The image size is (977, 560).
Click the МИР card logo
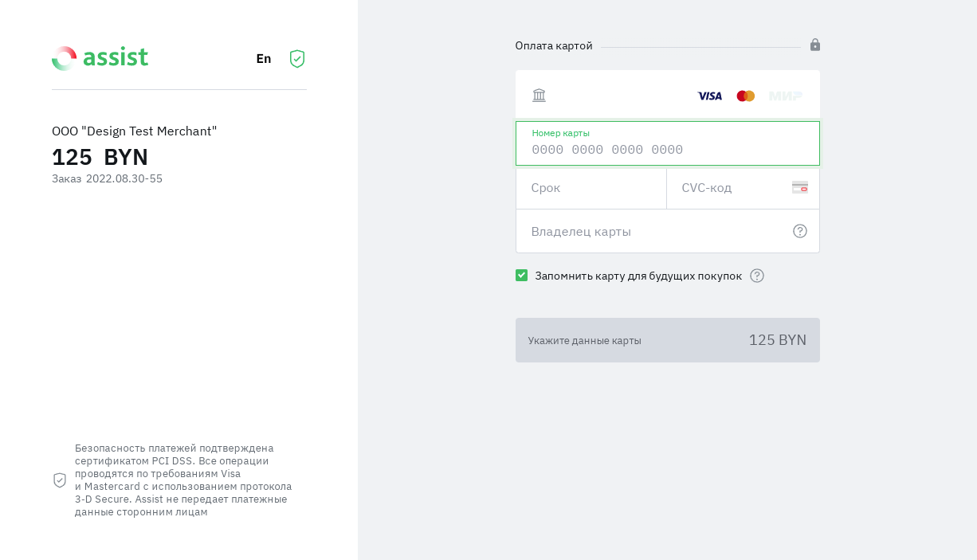coord(785,96)
